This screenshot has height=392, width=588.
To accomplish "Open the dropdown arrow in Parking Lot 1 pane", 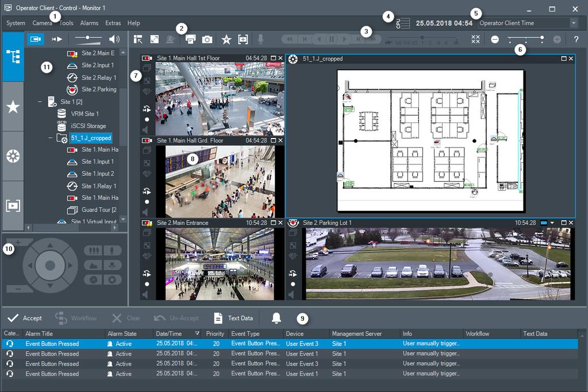I will [x=552, y=223].
